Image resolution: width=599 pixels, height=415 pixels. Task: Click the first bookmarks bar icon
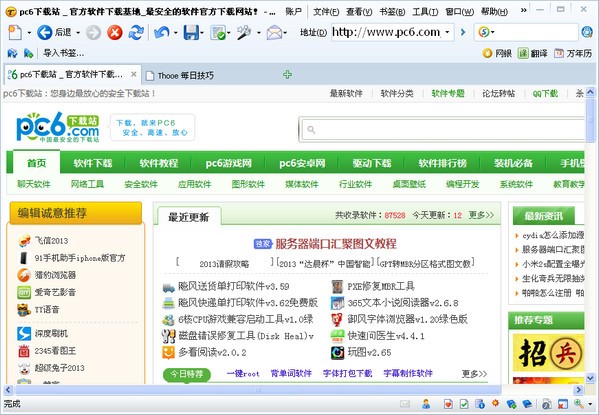pyautogui.click(x=12, y=53)
